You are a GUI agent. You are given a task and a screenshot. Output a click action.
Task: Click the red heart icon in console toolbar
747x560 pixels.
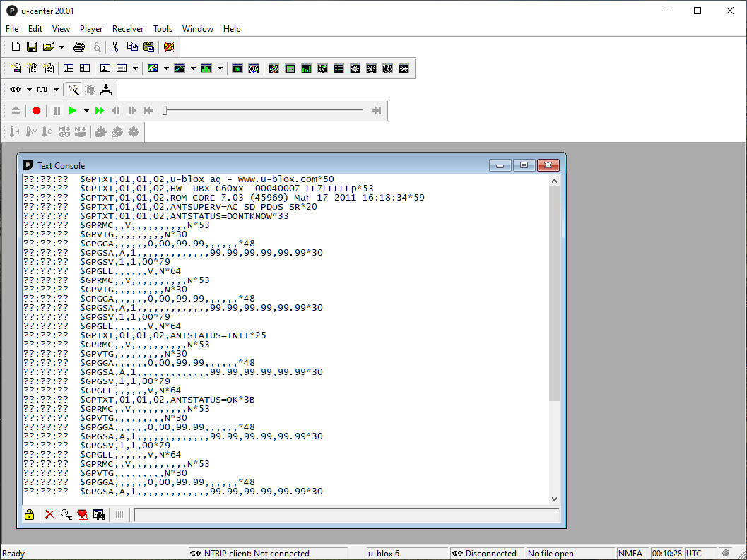point(83,514)
